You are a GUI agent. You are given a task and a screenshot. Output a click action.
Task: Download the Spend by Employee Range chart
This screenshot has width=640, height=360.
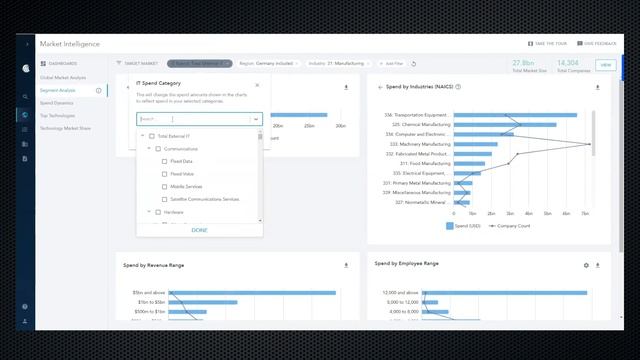[598, 265]
